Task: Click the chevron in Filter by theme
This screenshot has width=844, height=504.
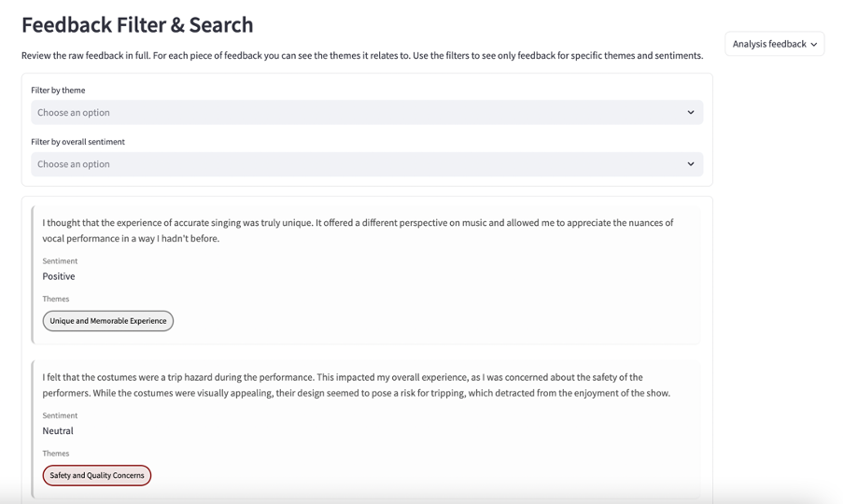Action: click(691, 113)
